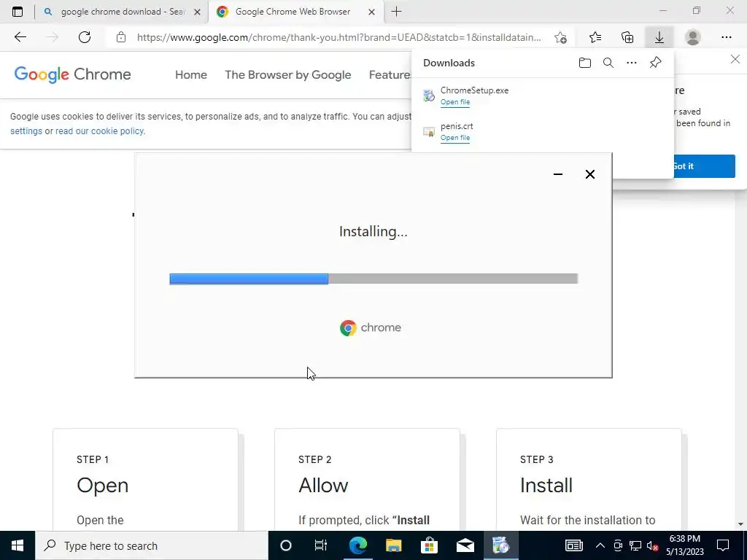This screenshot has width=747, height=560.
Task: Go back to the previous page
Action: [20, 37]
